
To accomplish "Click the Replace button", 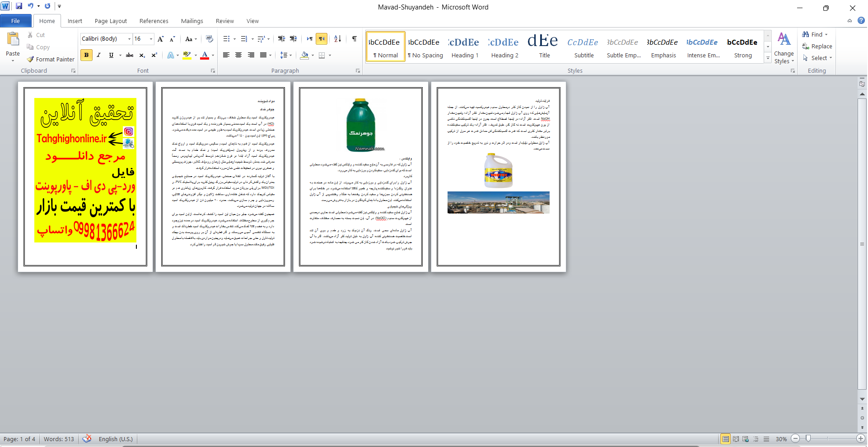I will point(817,46).
